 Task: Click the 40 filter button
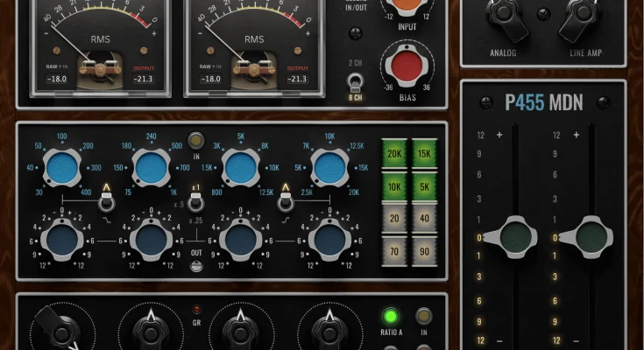pos(424,219)
